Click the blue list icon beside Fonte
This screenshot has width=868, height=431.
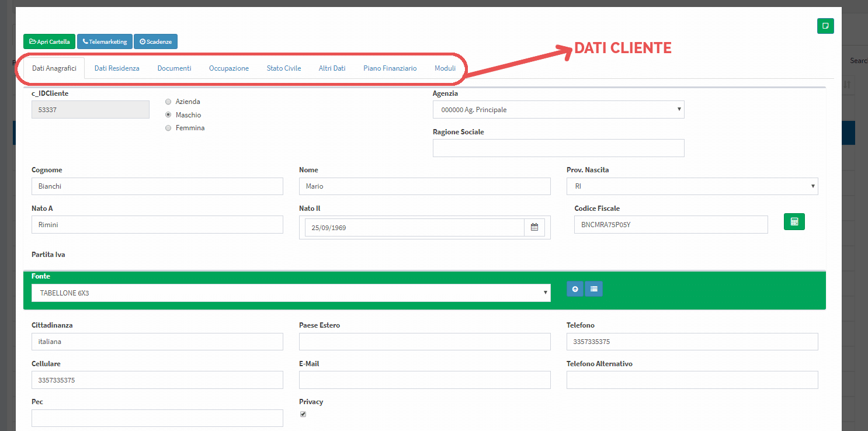click(593, 289)
